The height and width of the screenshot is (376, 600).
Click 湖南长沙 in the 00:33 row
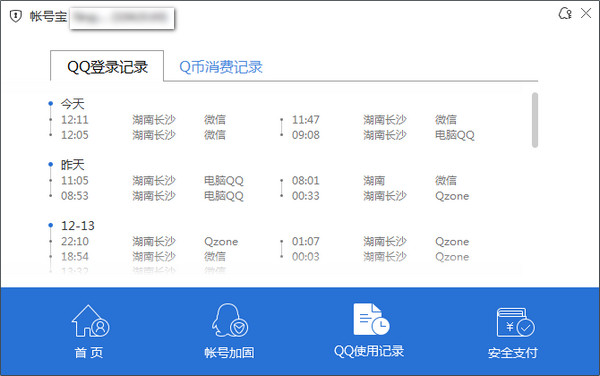385,196
